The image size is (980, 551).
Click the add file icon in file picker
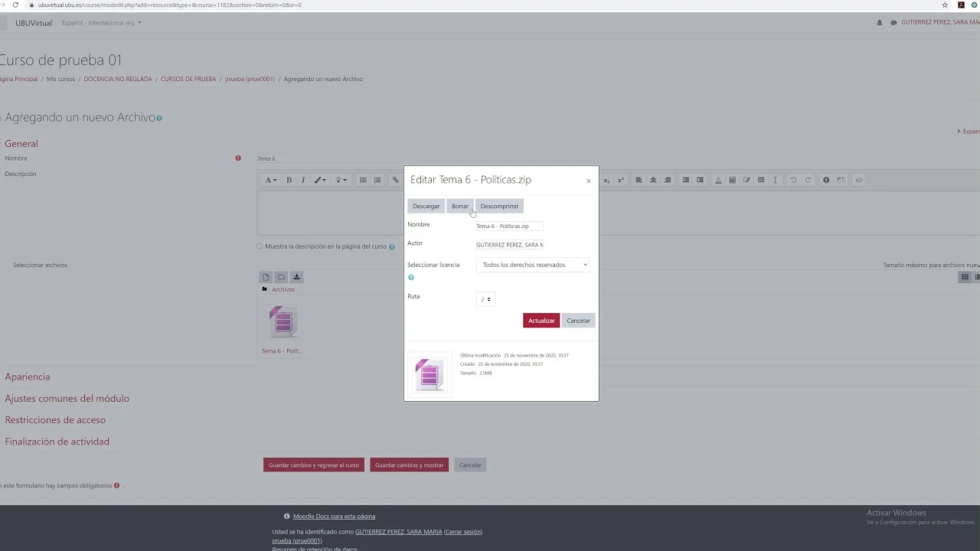(x=266, y=277)
